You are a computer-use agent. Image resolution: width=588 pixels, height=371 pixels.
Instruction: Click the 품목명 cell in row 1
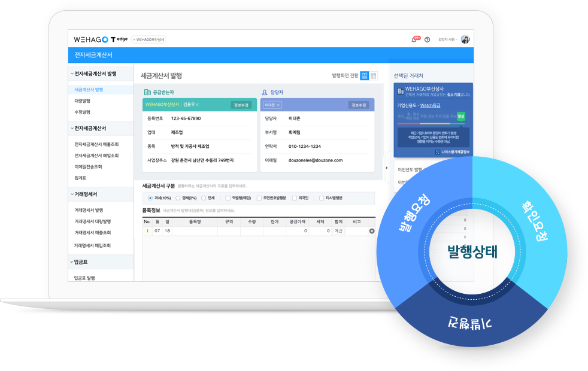tap(195, 231)
